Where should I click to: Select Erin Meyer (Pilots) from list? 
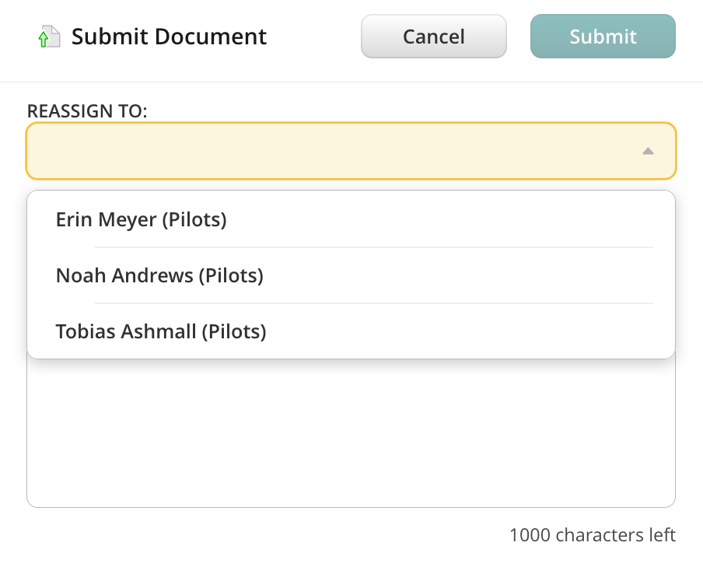coord(141,220)
